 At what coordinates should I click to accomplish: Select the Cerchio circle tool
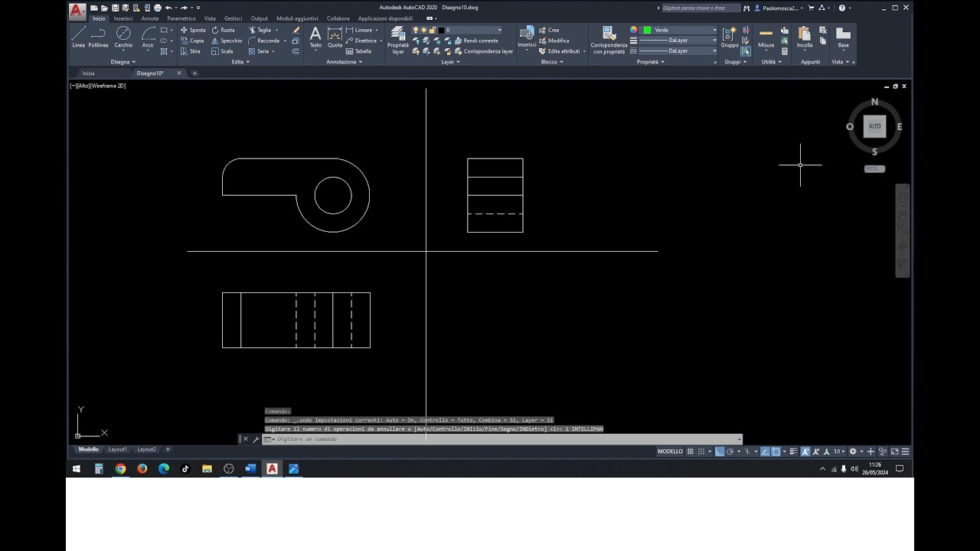[x=123, y=37]
